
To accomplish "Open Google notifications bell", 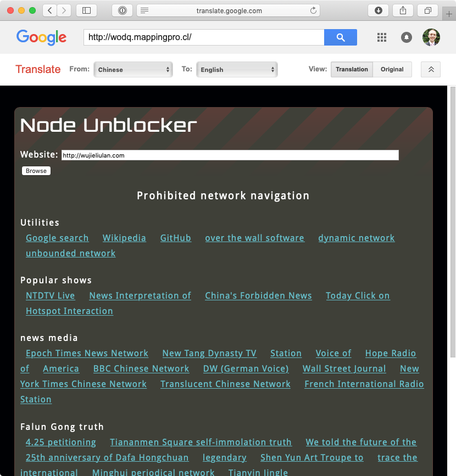I will pyautogui.click(x=406, y=37).
